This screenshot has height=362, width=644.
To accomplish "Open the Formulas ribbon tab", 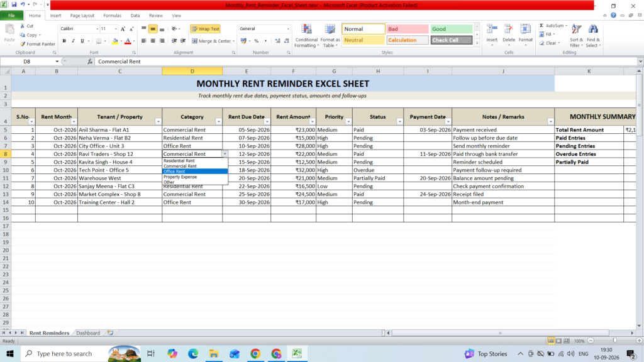I will coord(112,16).
